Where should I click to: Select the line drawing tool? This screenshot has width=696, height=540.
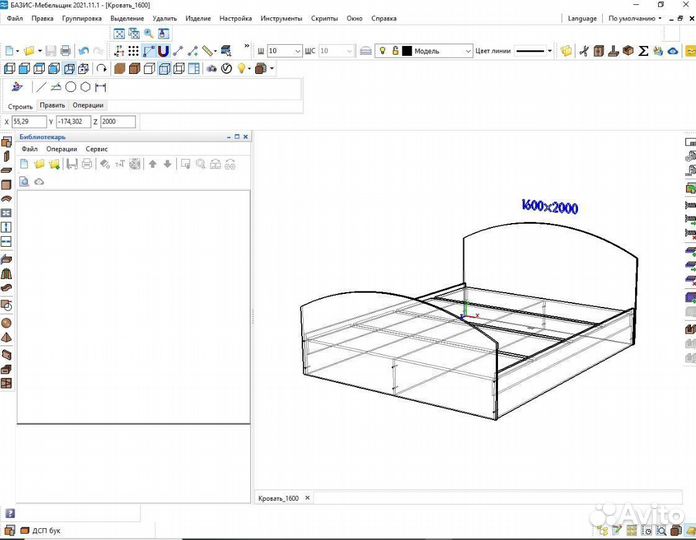pos(40,87)
